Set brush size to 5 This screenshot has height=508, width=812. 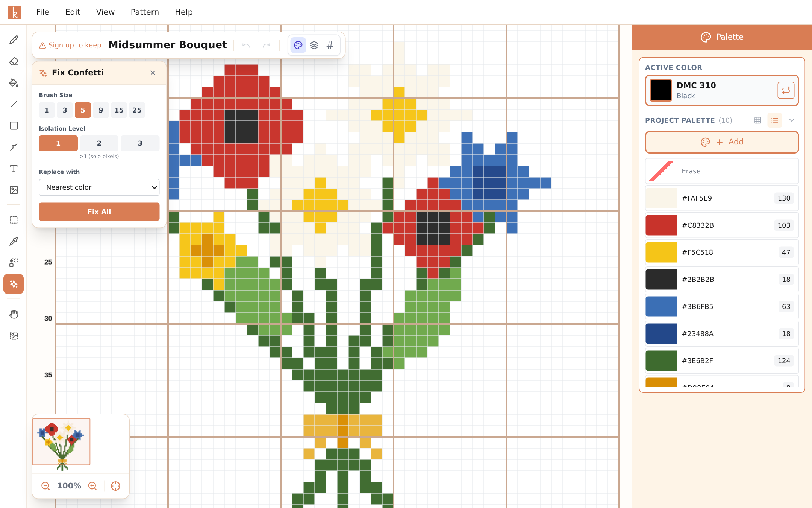83,110
